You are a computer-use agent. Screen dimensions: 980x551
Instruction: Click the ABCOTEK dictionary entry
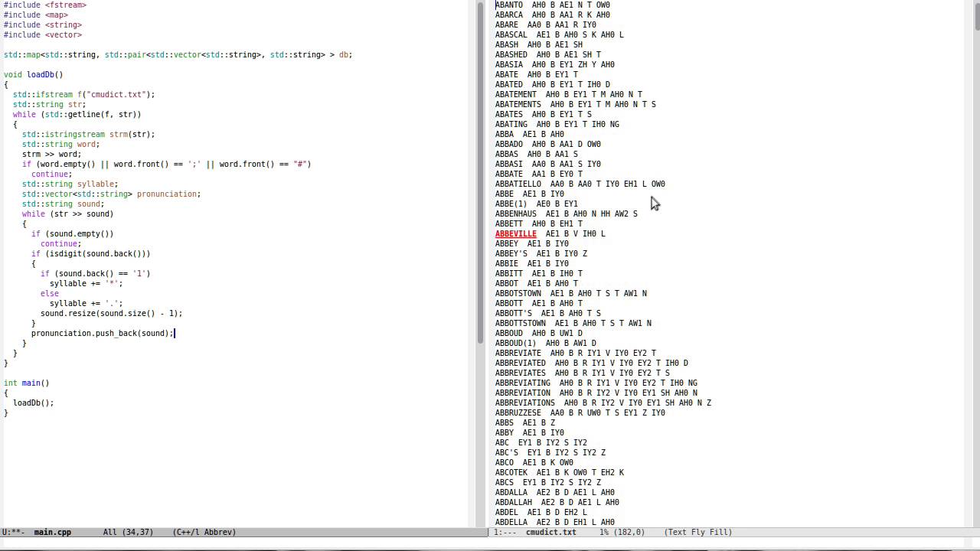pos(560,472)
